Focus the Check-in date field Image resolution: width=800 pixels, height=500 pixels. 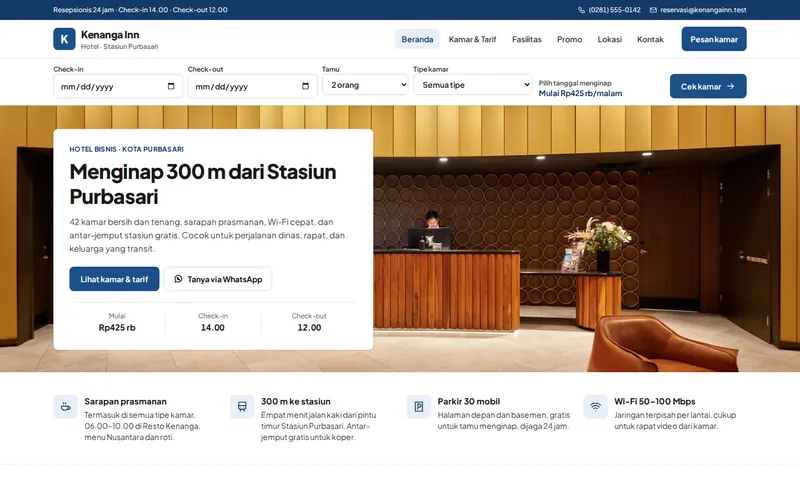118,86
